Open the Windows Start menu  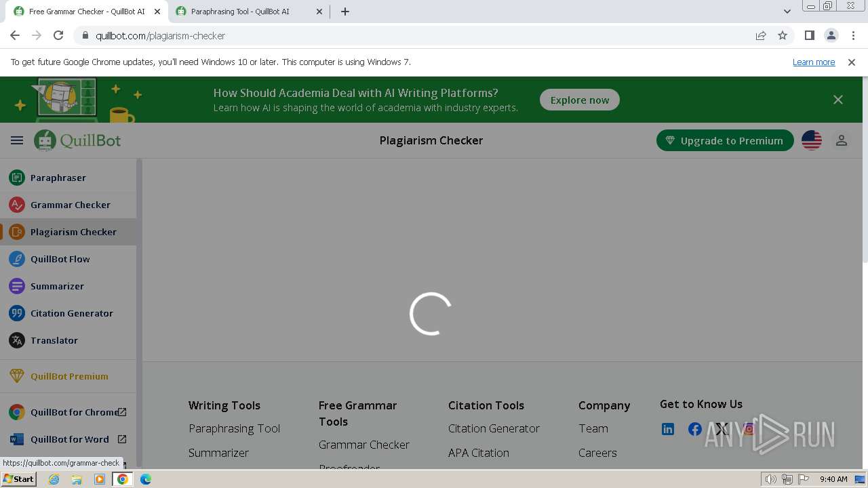pyautogui.click(x=18, y=479)
